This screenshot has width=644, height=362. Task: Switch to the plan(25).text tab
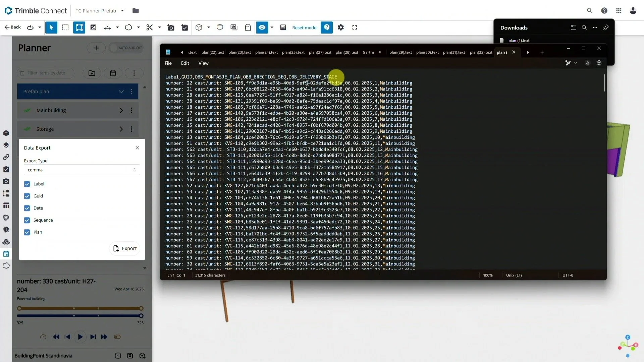pyautogui.click(x=293, y=52)
